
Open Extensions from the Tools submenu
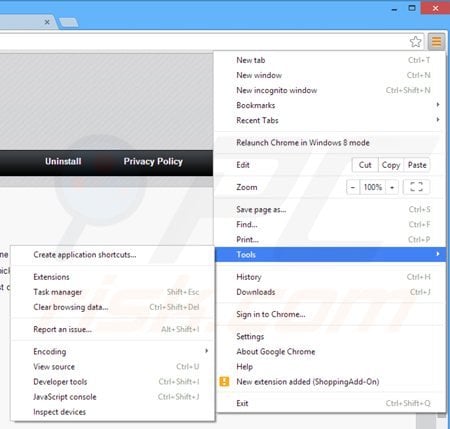(113, 277)
